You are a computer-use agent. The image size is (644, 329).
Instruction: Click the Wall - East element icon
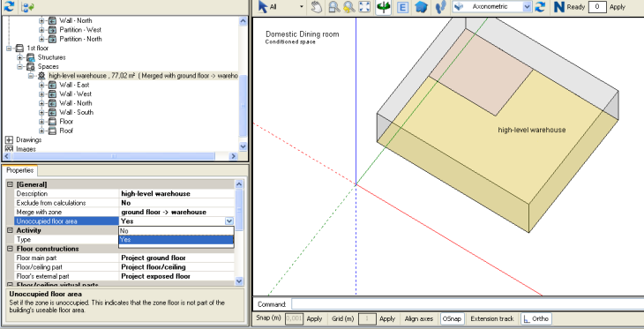pyautogui.click(x=52, y=85)
